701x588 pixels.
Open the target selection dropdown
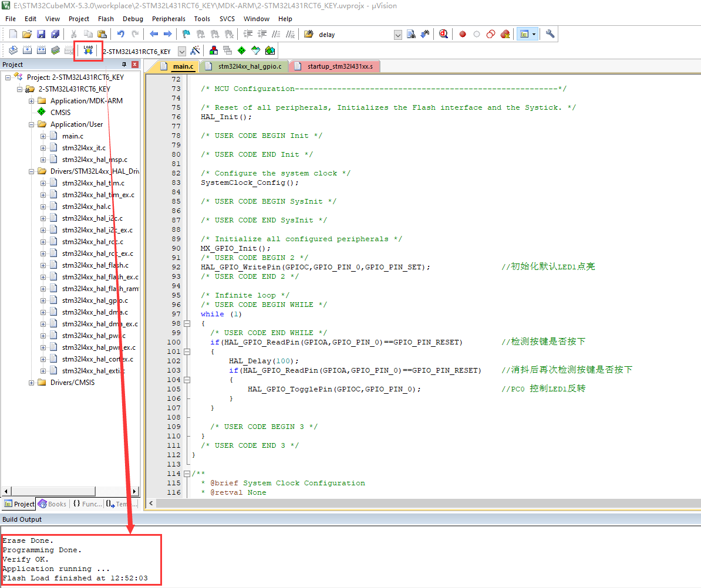[x=181, y=50]
